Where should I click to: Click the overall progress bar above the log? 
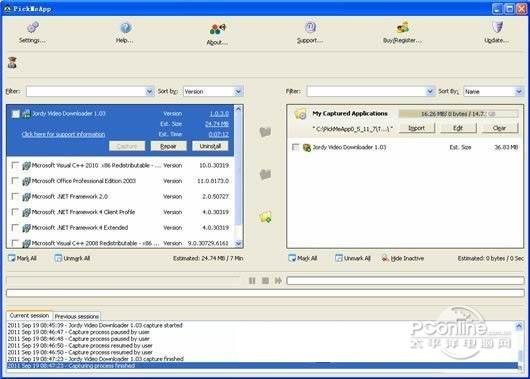[x=265, y=293]
